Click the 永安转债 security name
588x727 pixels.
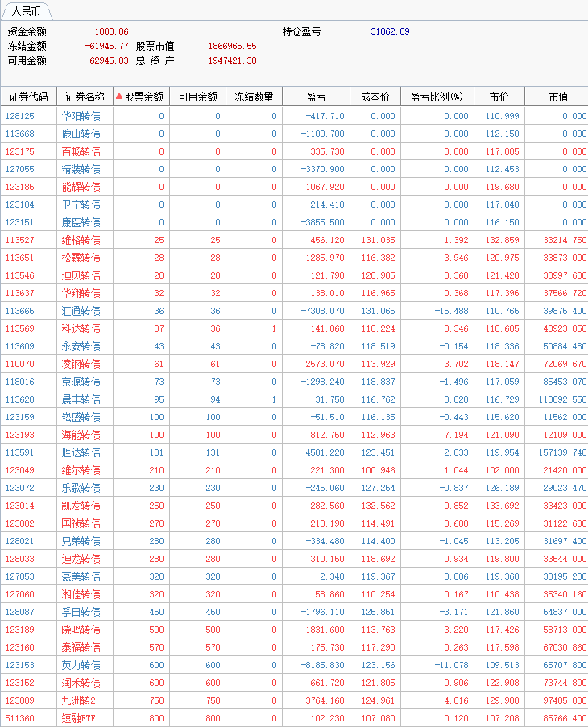[x=81, y=346]
